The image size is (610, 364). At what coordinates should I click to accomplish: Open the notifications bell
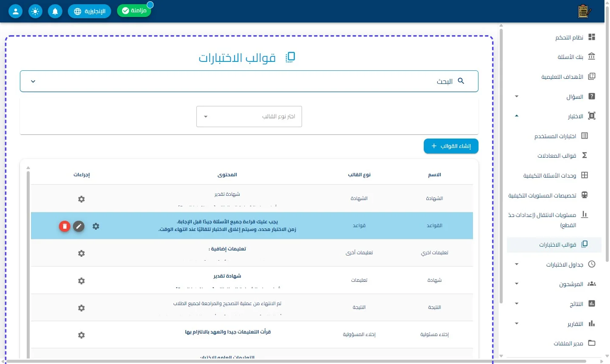tap(55, 11)
